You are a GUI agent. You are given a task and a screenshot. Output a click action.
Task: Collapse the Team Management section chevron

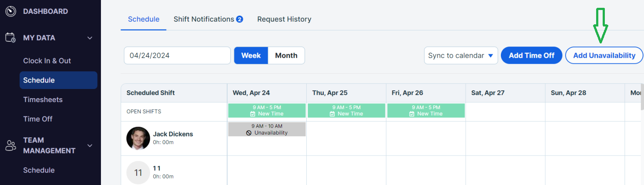tap(90, 145)
